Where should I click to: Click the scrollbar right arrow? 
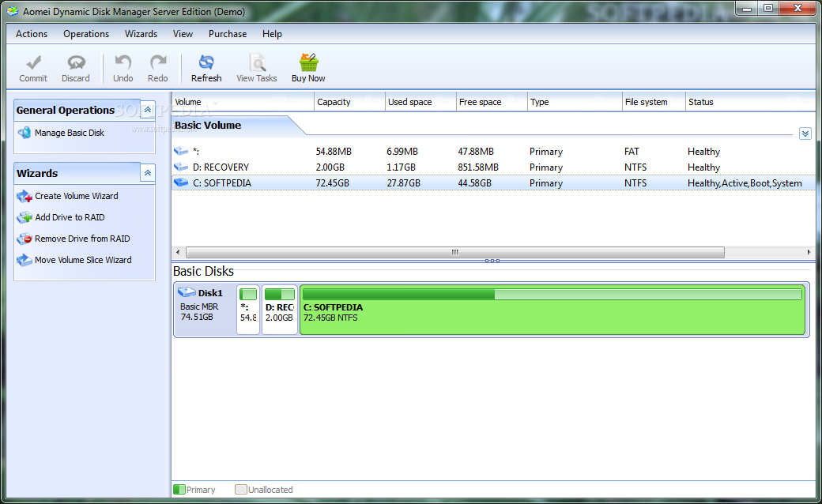(x=809, y=252)
